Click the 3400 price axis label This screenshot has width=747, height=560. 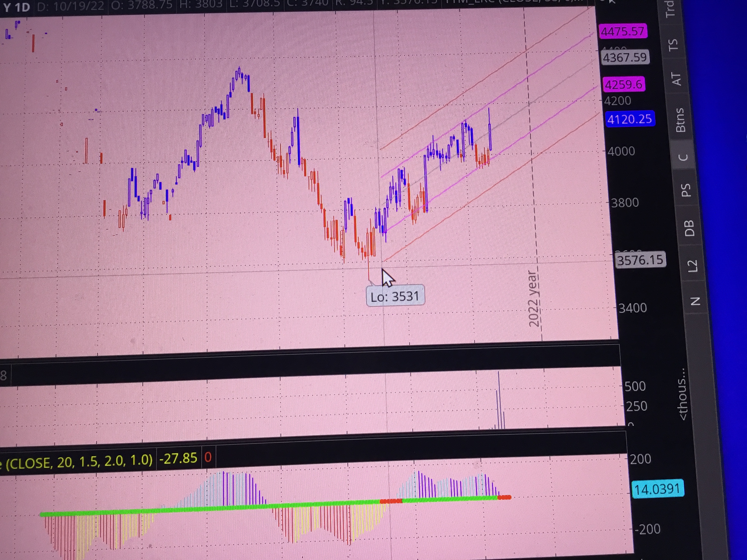coord(633,308)
